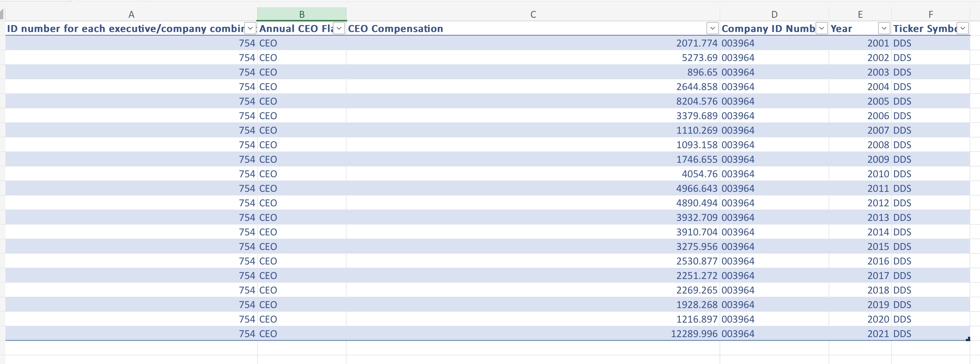This screenshot has height=364, width=980.
Task: Click company ID 003964 in the 2016 row
Action: 738,261
